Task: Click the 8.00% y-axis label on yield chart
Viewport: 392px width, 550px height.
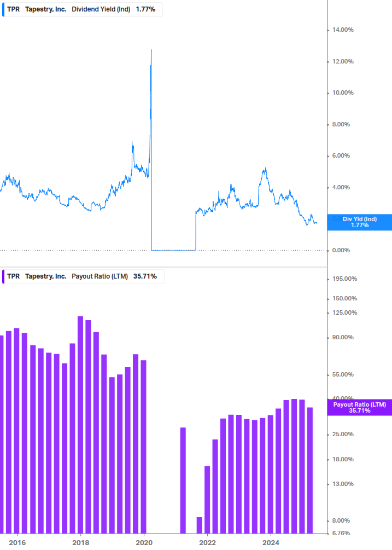Action: (341, 124)
